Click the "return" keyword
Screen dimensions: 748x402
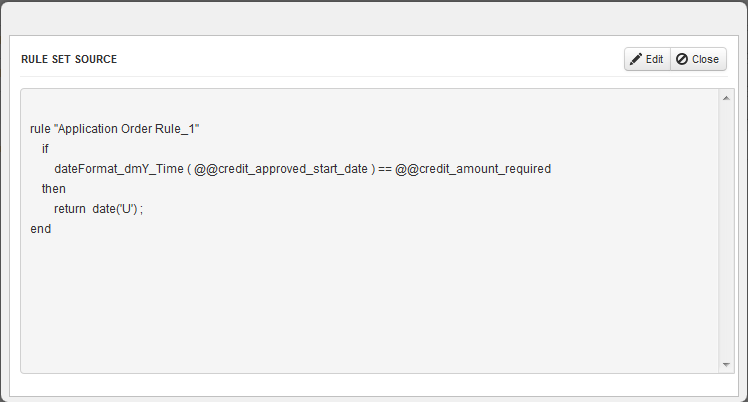point(69,209)
